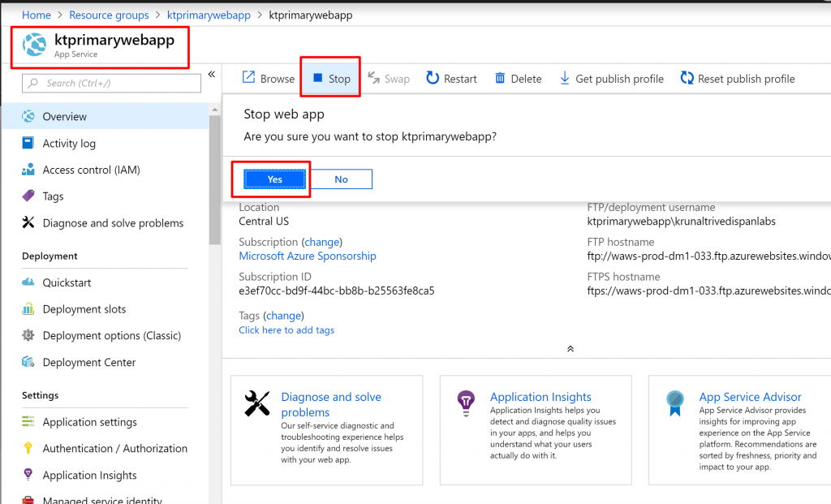831x504 pixels.
Task: Open Authentication / Authorization menu item
Action: tap(105, 448)
